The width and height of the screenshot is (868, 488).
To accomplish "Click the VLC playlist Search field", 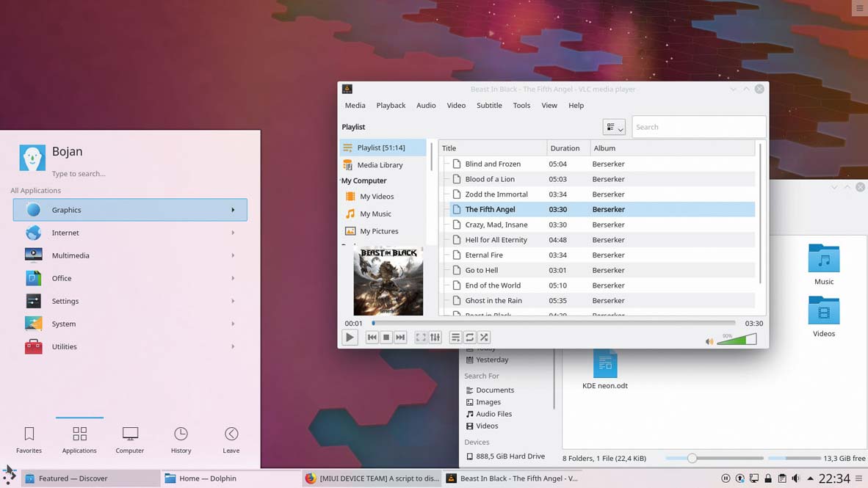I will (698, 127).
